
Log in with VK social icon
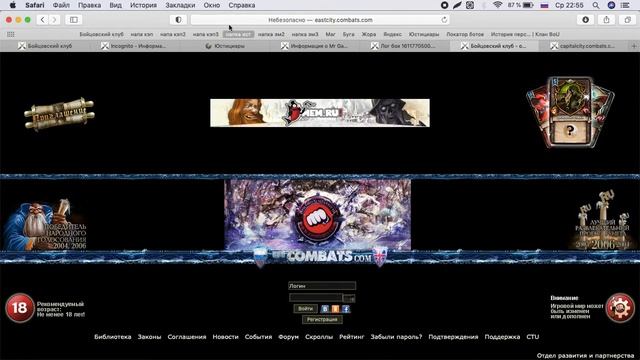tap(325, 309)
